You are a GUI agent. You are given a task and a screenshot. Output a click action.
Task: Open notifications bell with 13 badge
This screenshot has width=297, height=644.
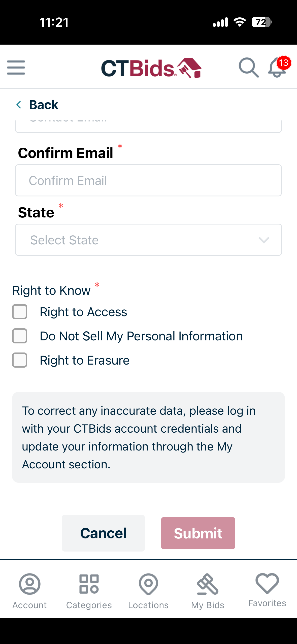[277, 68]
